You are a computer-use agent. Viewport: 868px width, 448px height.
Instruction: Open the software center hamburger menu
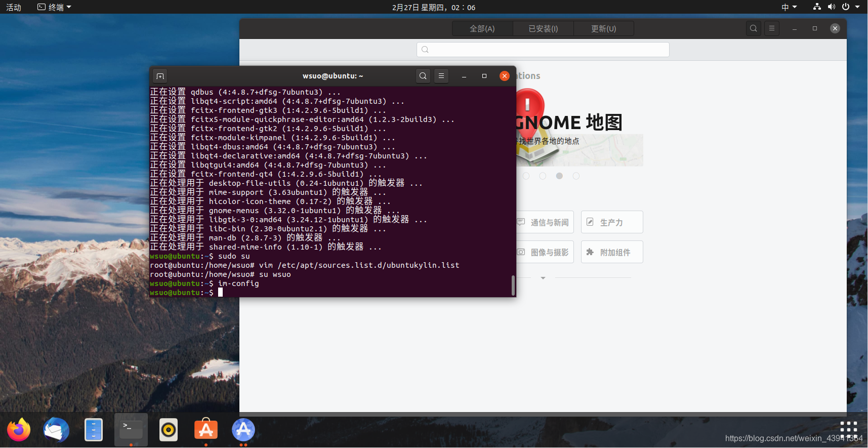[772, 28]
